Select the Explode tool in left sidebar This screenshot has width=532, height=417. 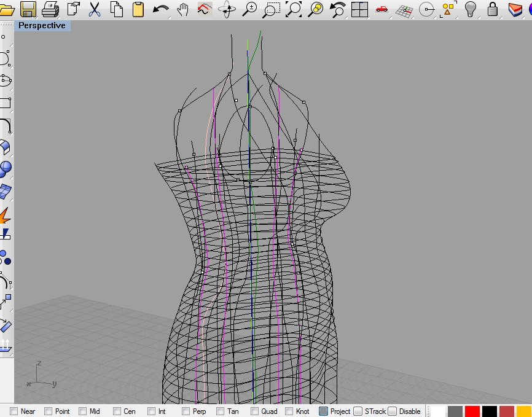tap(5, 216)
